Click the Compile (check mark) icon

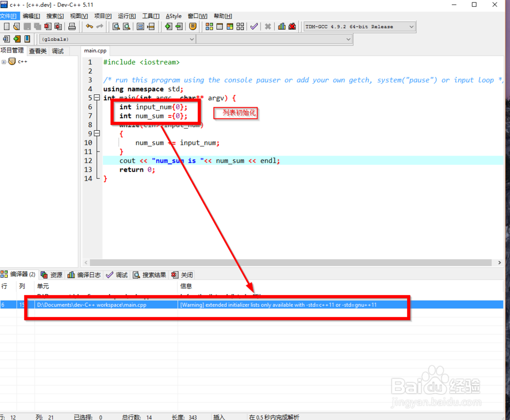[x=253, y=26]
